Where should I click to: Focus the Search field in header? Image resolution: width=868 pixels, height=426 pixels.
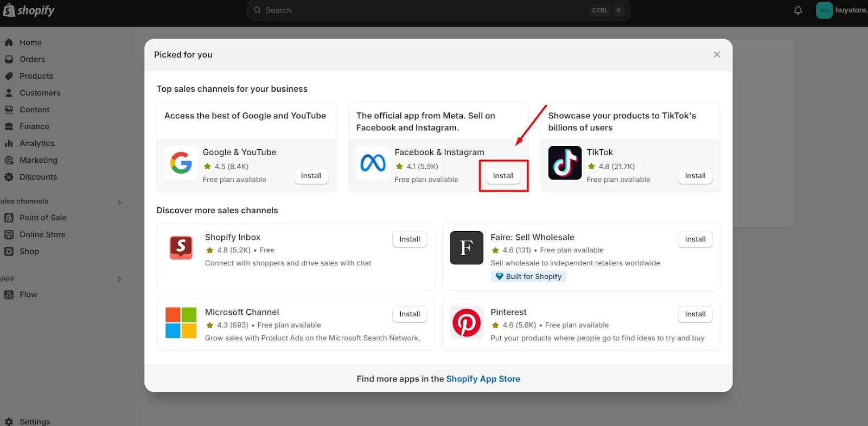point(438,10)
